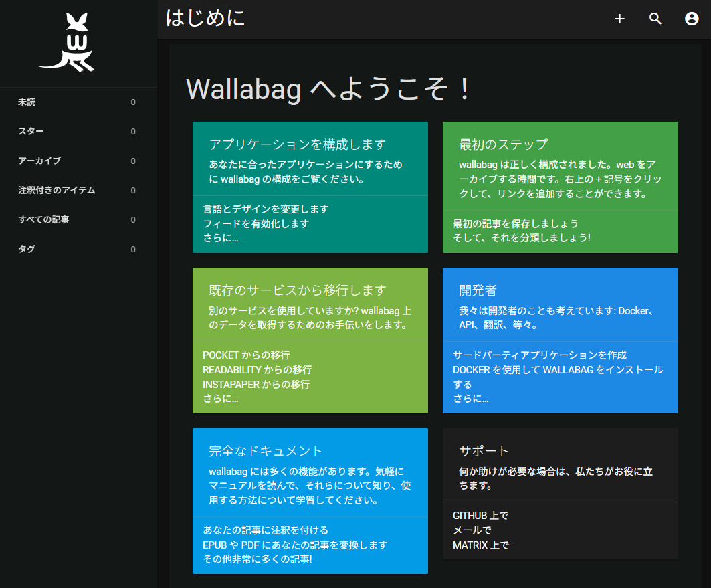
Task: Open タグ in the sidebar
Action: coord(78,250)
